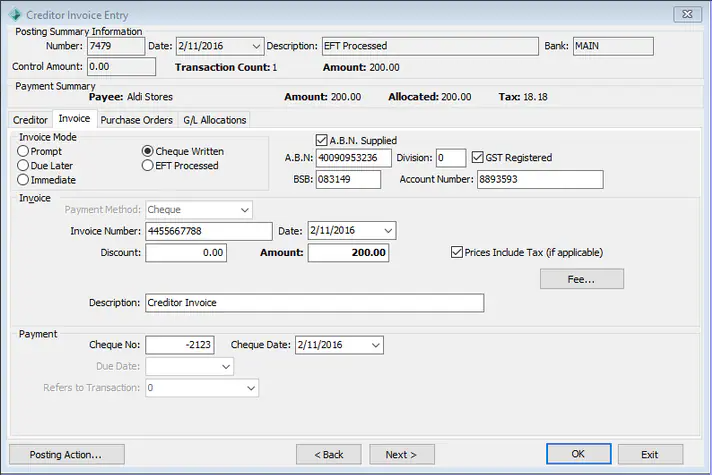Open the posting Date dropdown
This screenshot has height=475, width=712.
coord(256,46)
